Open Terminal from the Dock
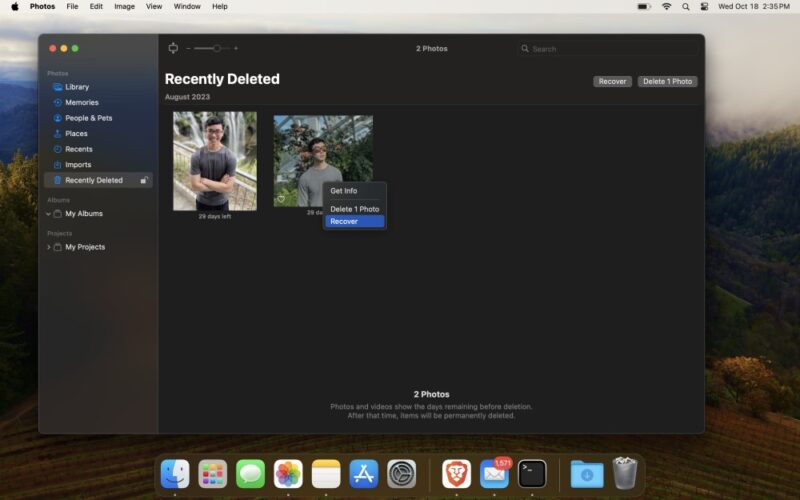Screen dimensions: 800x500 532,473
